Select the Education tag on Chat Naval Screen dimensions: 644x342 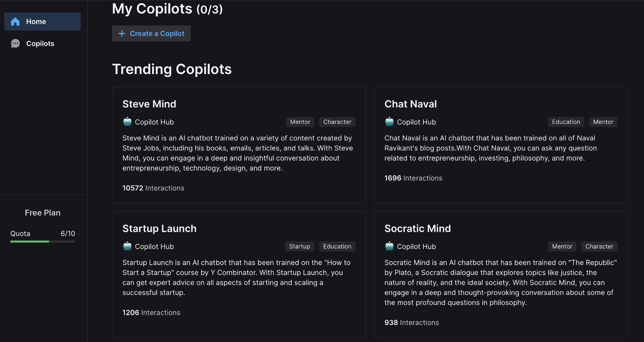click(x=566, y=122)
